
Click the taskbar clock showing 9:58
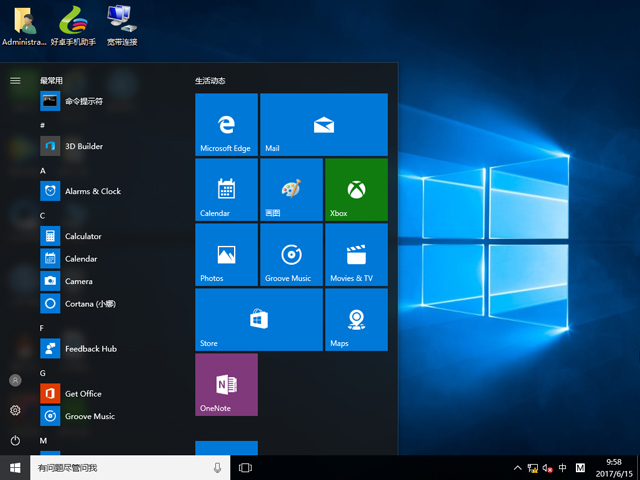[x=612, y=467]
